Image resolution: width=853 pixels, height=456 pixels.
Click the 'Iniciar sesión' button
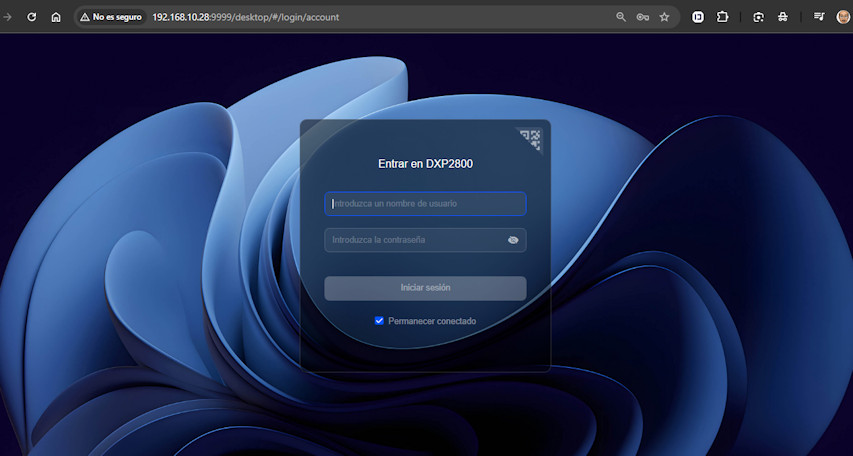[x=425, y=288]
